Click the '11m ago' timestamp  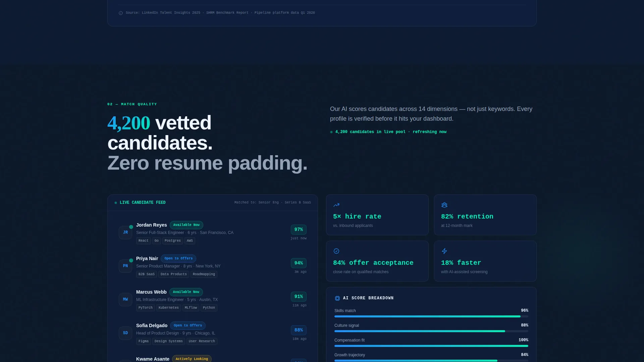[x=300, y=306]
